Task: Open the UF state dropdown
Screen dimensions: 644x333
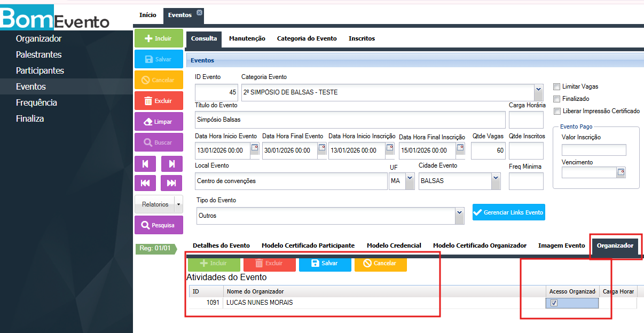Action: point(410,181)
